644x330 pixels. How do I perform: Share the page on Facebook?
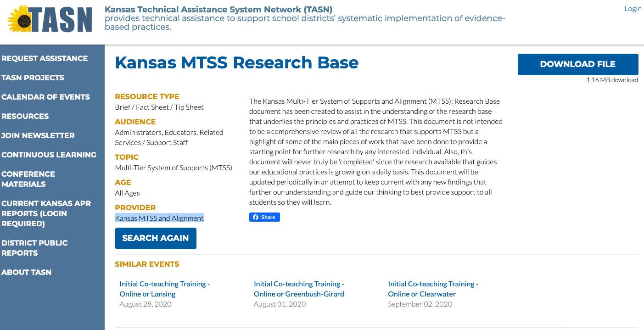[x=264, y=217]
